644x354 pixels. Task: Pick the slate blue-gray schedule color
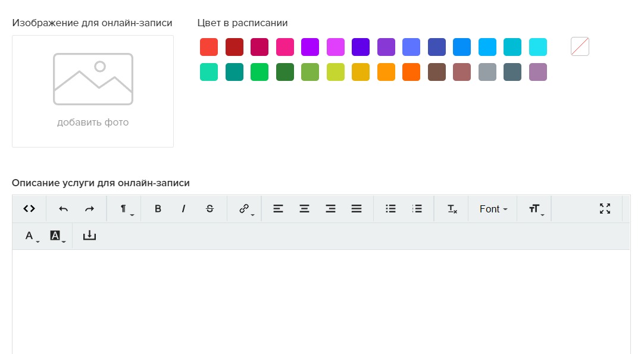[512, 72]
